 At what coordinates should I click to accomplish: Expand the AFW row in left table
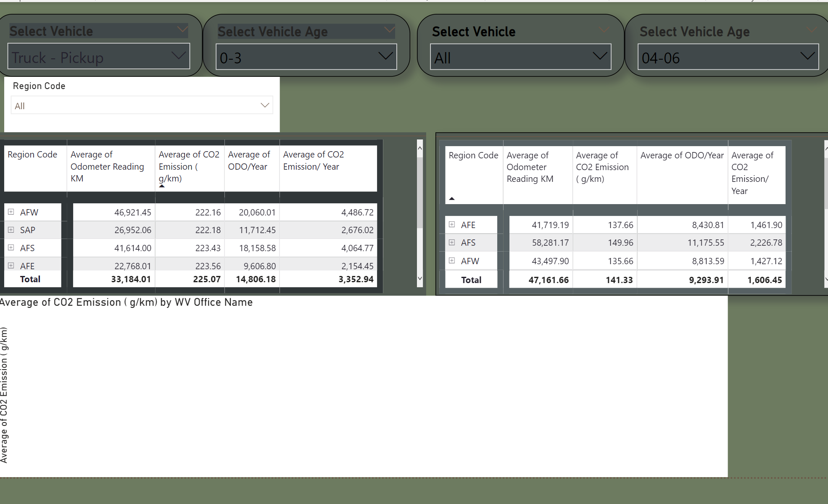(11, 212)
